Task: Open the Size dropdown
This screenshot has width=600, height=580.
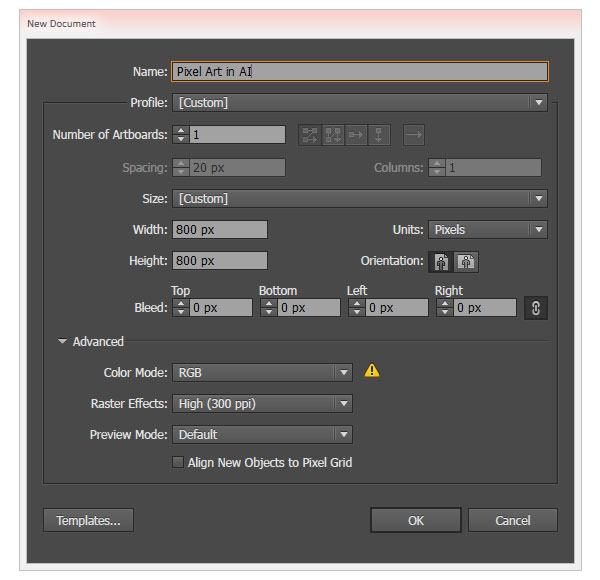Action: coord(360,199)
